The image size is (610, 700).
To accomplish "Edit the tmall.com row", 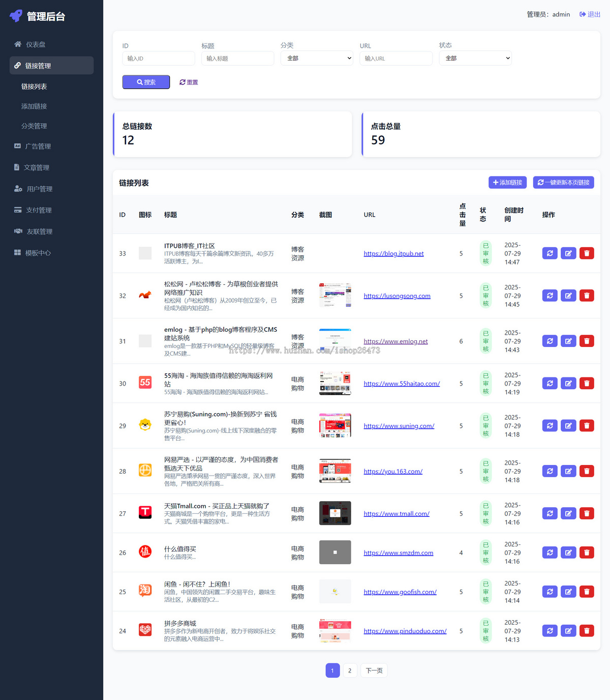I will (x=568, y=514).
